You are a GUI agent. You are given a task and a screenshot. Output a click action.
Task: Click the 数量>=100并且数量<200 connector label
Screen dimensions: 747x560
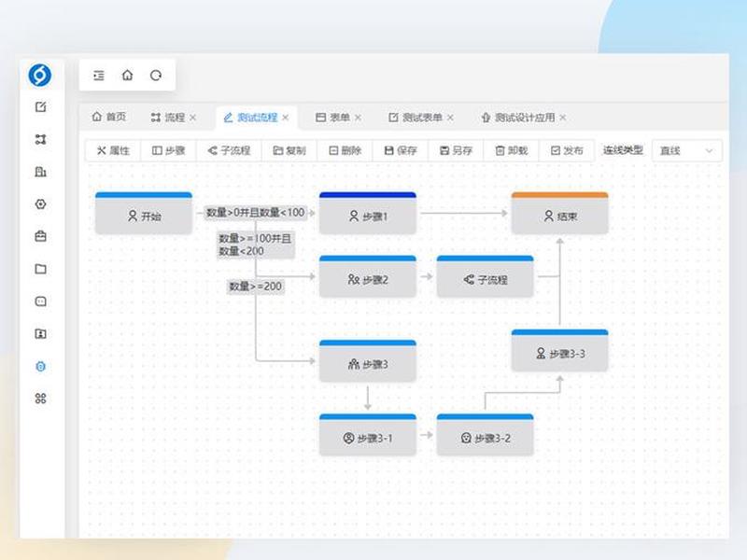coord(255,245)
